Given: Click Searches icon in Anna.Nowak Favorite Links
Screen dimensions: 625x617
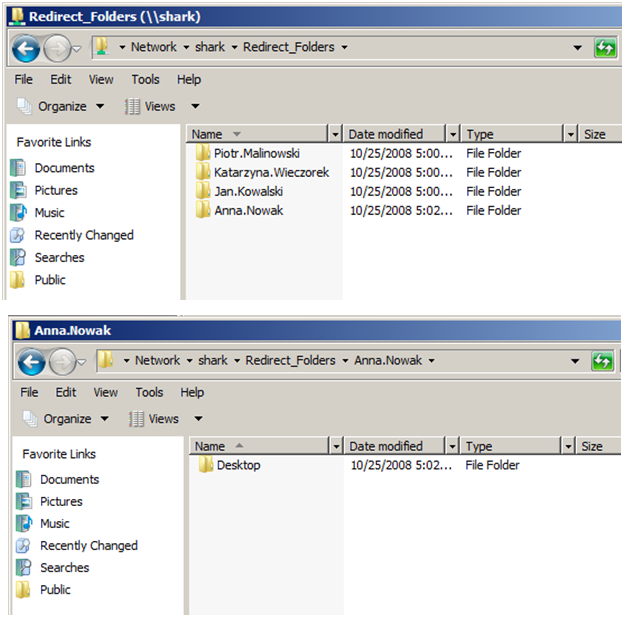Looking at the screenshot, I should [24, 567].
